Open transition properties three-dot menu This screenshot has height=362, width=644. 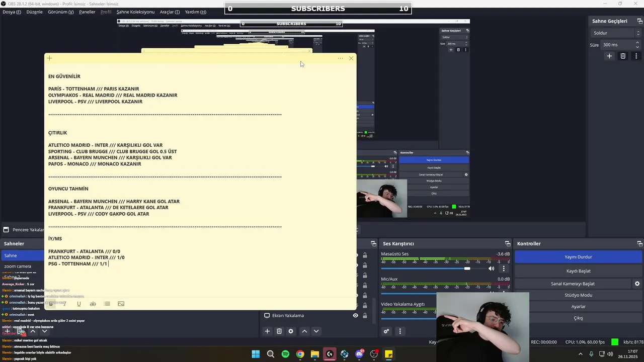pos(636,56)
